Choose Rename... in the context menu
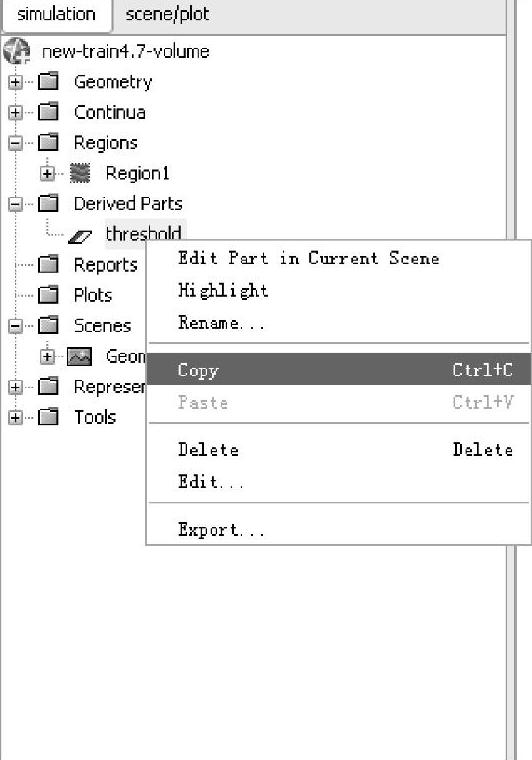Image resolution: width=532 pixels, height=760 pixels. [x=222, y=322]
